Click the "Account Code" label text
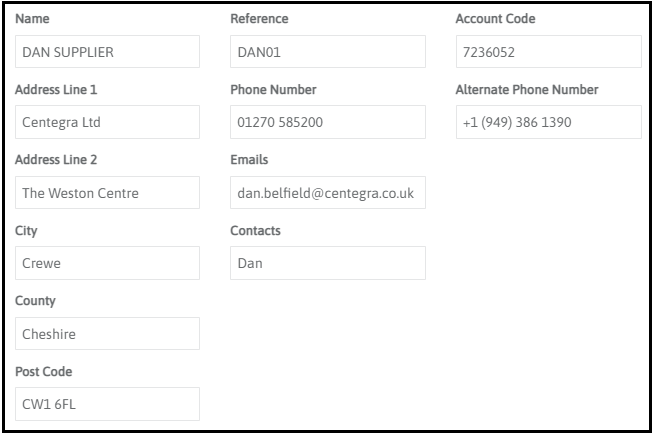 point(495,19)
